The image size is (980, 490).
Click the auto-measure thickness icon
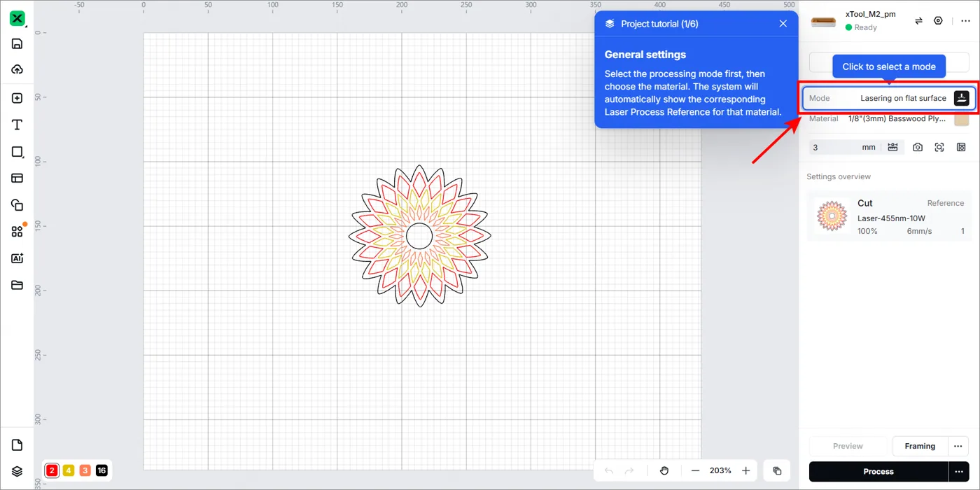pos(892,147)
